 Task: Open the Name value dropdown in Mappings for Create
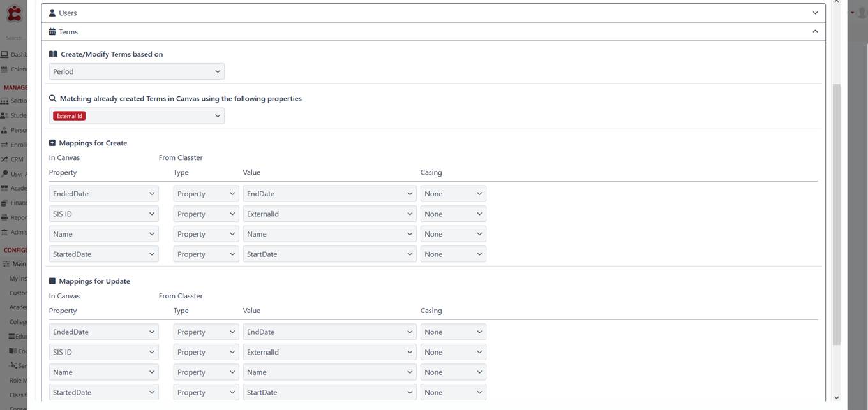(330, 234)
